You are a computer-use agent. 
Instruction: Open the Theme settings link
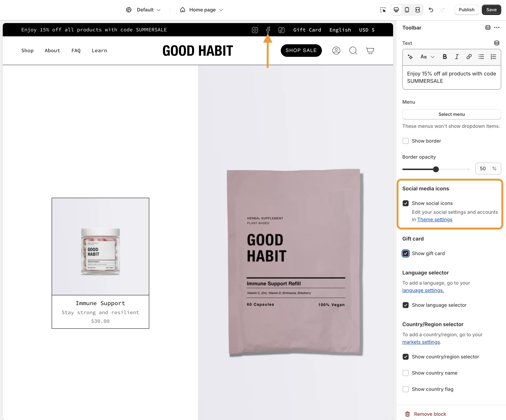point(435,219)
